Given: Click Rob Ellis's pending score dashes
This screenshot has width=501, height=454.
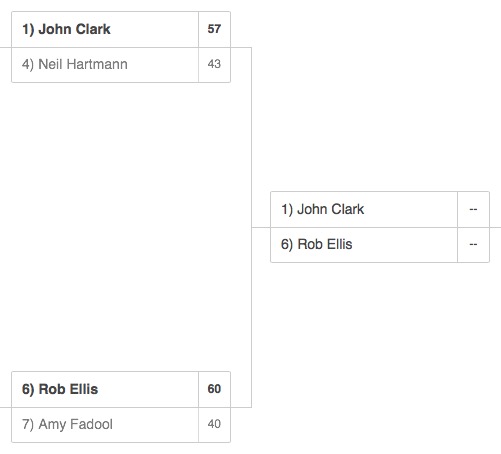Looking at the screenshot, I should coord(473,245).
